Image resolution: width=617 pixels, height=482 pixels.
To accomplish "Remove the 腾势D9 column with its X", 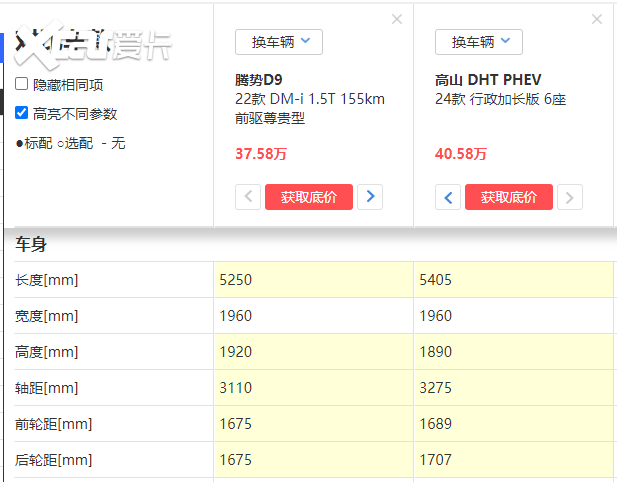I will [x=397, y=19].
